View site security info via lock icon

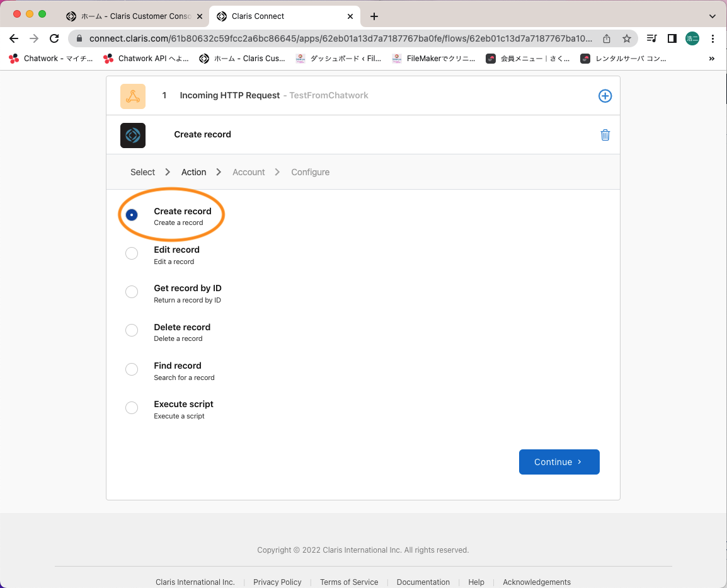pos(79,38)
